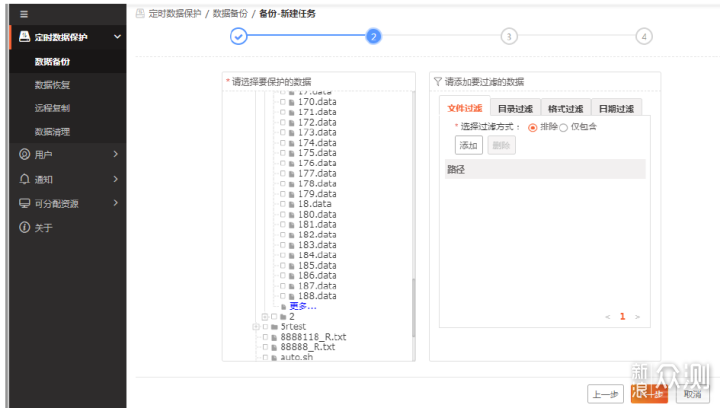Select the 仅包含 radio button
Image resolution: width=720 pixels, height=408 pixels.
tap(563, 128)
